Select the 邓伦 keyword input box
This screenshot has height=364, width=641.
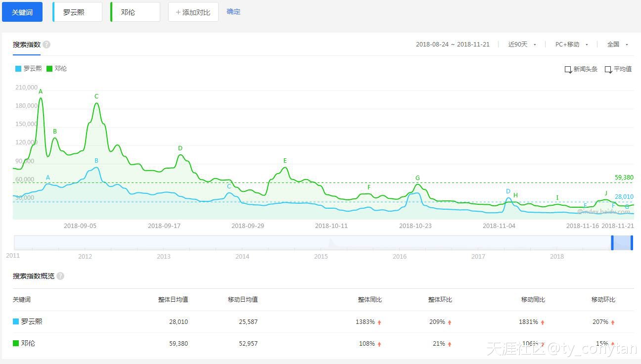click(x=135, y=12)
